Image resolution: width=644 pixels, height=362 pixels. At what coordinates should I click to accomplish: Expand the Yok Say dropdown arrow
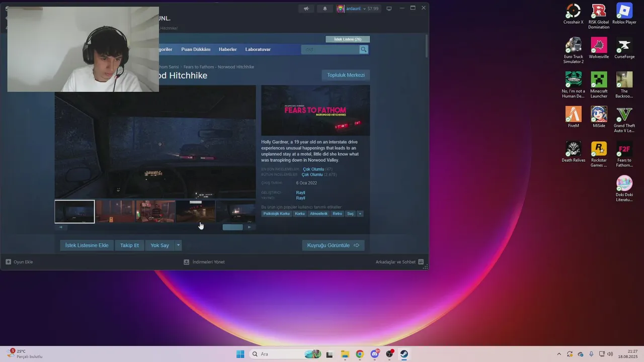(x=178, y=245)
